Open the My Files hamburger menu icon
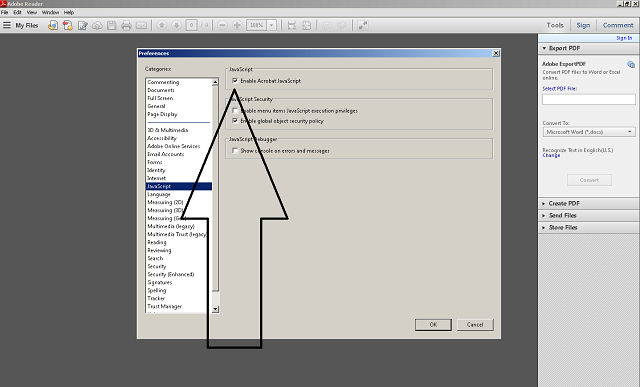Screen dimensions: 640x387 pyautogui.click(x=7, y=25)
